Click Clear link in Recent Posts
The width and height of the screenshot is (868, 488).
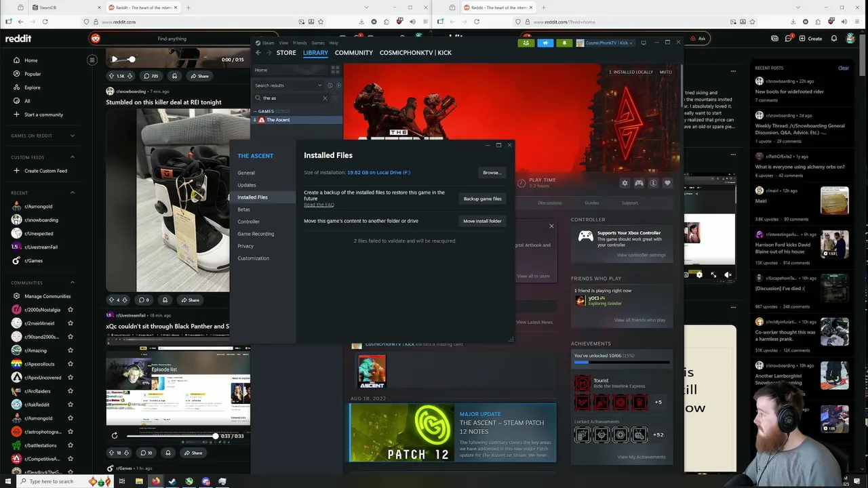pos(844,68)
